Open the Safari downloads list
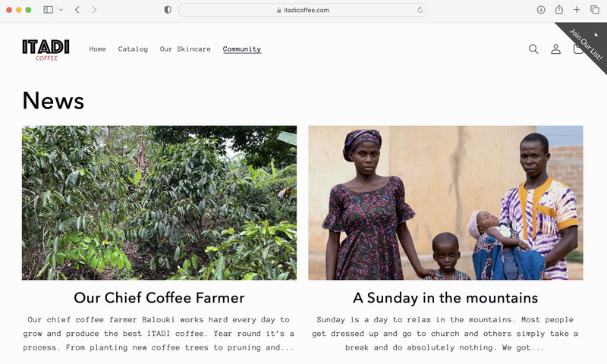 541,10
